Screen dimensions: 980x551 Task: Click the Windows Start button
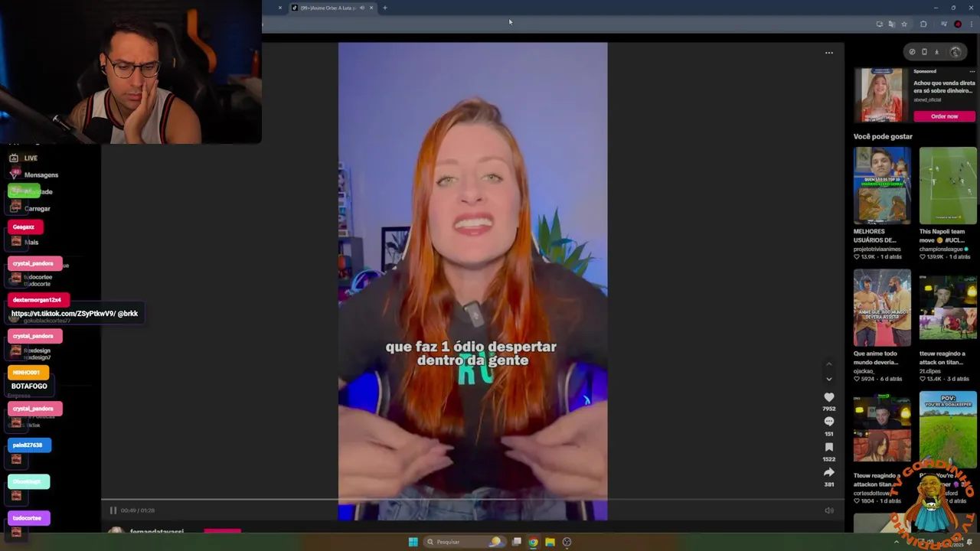coord(413,542)
